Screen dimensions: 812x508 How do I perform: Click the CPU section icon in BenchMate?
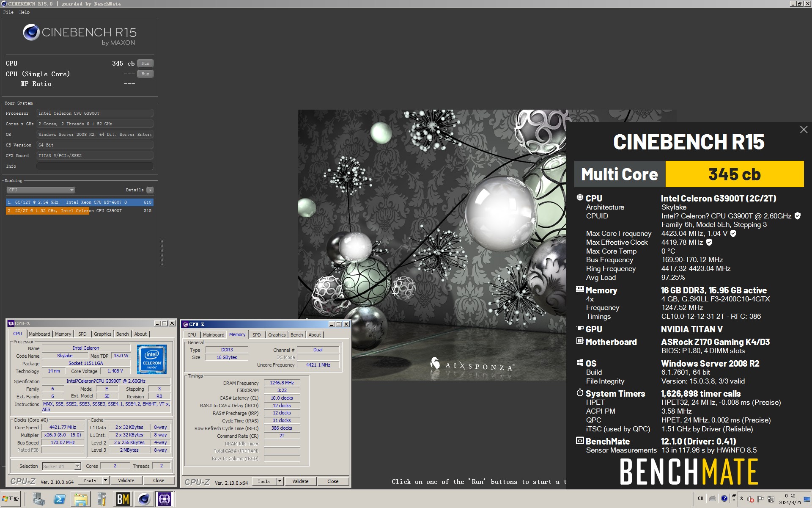coord(580,197)
